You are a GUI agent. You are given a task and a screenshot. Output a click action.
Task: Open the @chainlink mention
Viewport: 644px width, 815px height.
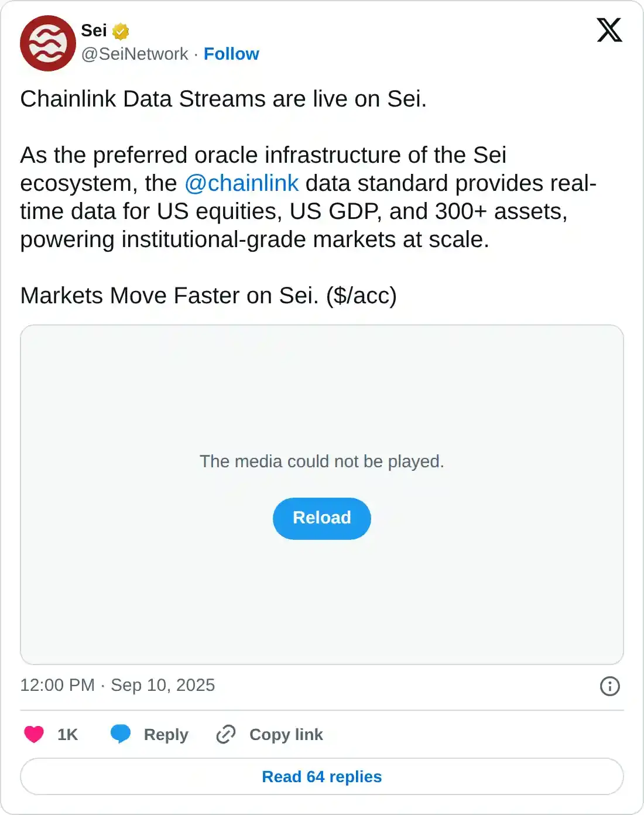pyautogui.click(x=242, y=183)
